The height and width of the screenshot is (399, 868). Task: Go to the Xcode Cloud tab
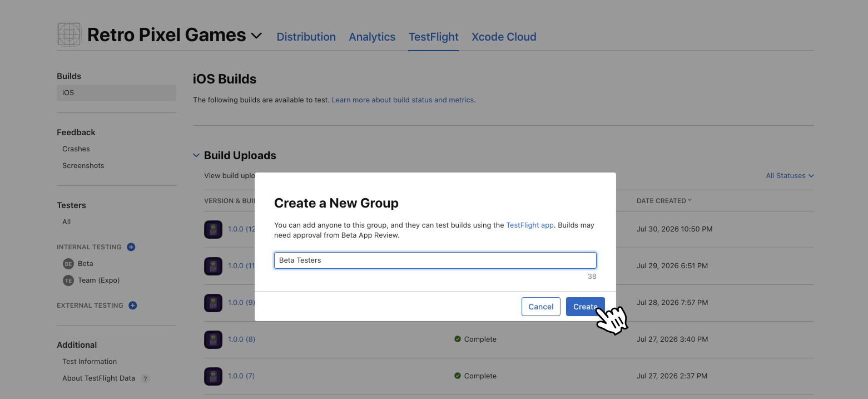504,37
